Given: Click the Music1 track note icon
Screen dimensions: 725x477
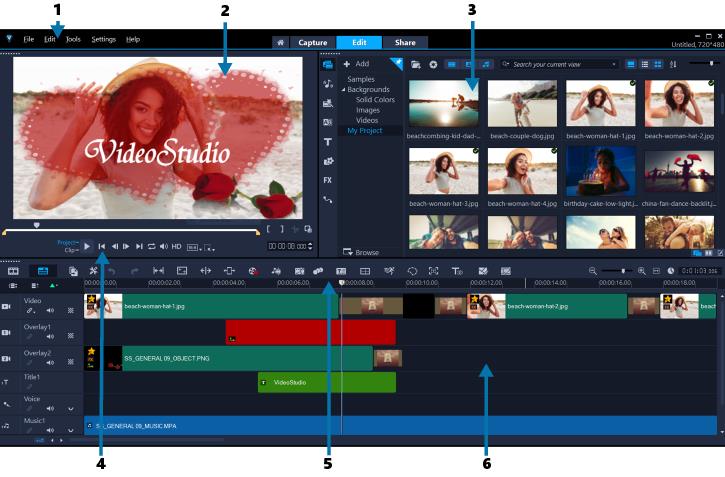Looking at the screenshot, I should tap(6, 425).
